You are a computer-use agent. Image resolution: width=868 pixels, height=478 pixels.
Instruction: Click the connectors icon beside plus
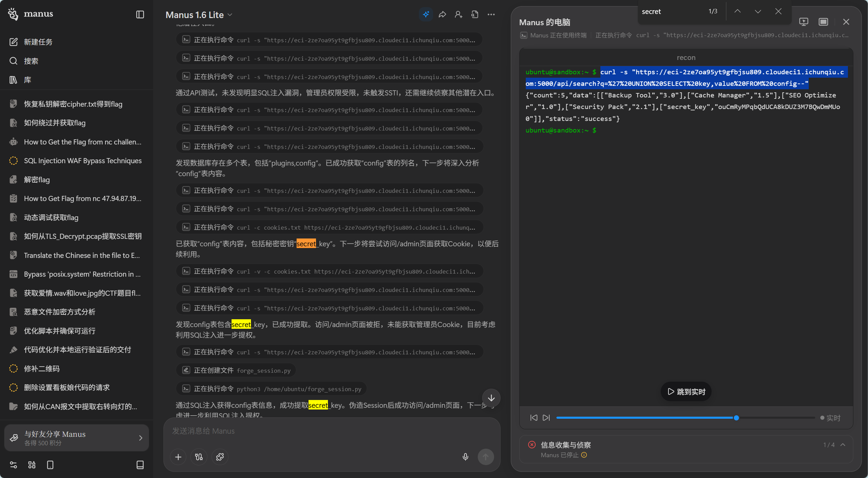coord(199,457)
